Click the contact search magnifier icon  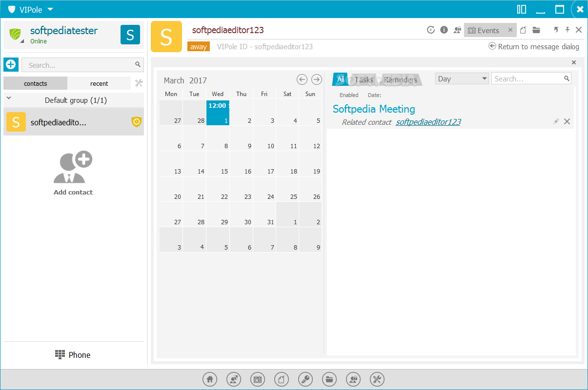click(x=138, y=64)
